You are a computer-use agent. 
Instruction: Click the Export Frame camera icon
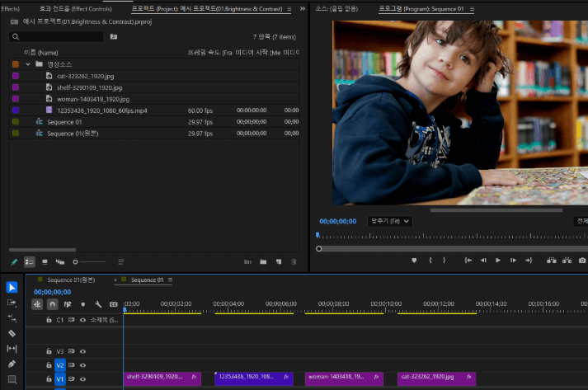(582, 261)
